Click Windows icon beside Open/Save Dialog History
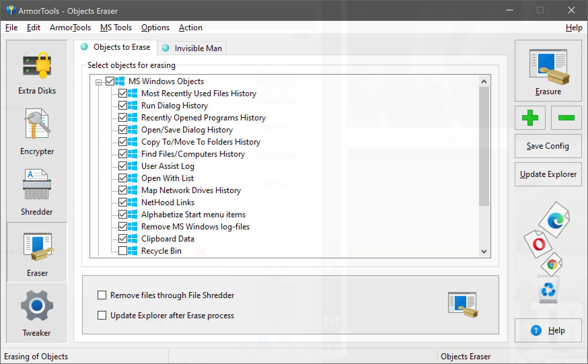 pyautogui.click(x=133, y=130)
